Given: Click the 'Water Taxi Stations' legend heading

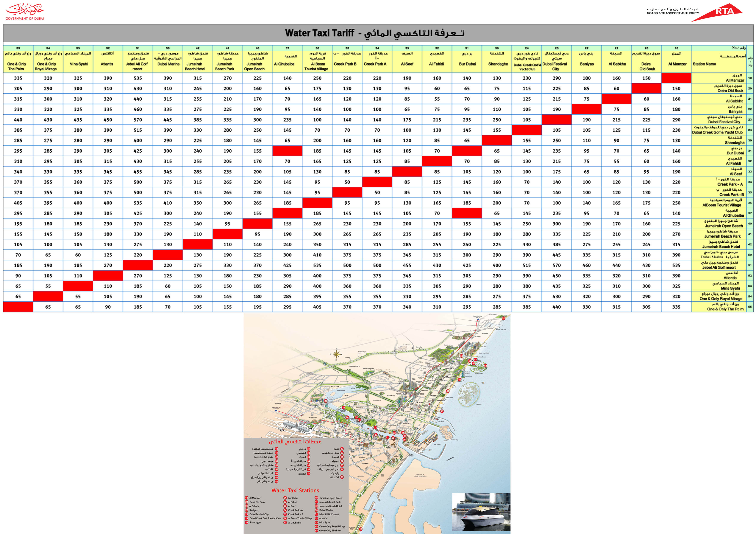Looking at the screenshot, I should click(x=295, y=490).
